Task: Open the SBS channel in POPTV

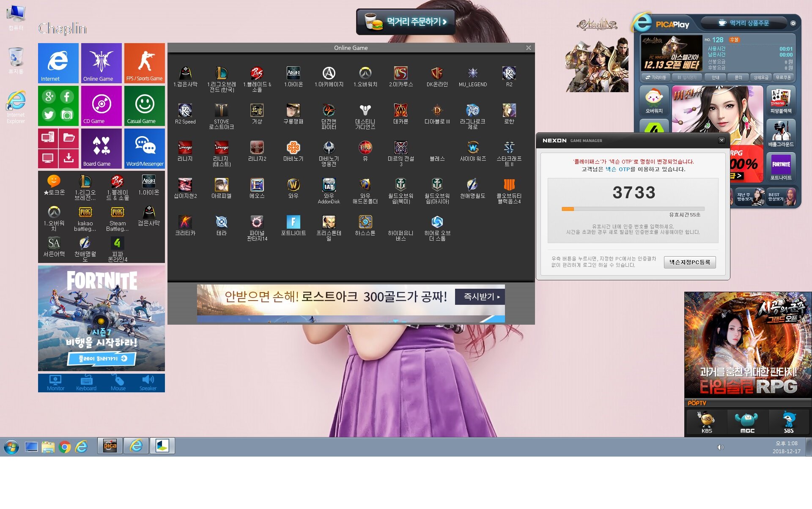Action: (789, 422)
